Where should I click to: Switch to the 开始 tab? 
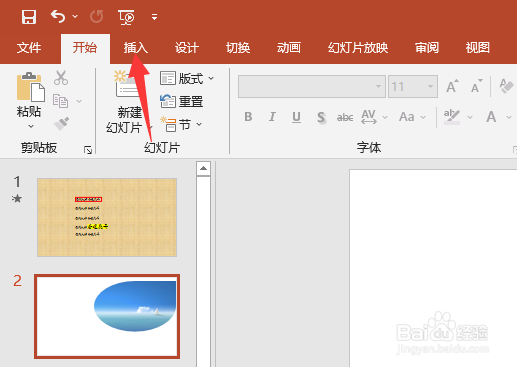click(x=85, y=48)
